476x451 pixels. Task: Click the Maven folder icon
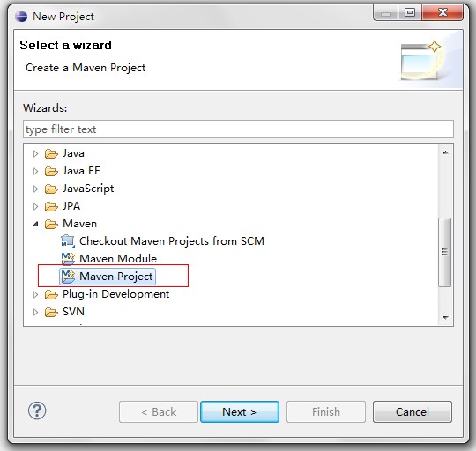51,224
